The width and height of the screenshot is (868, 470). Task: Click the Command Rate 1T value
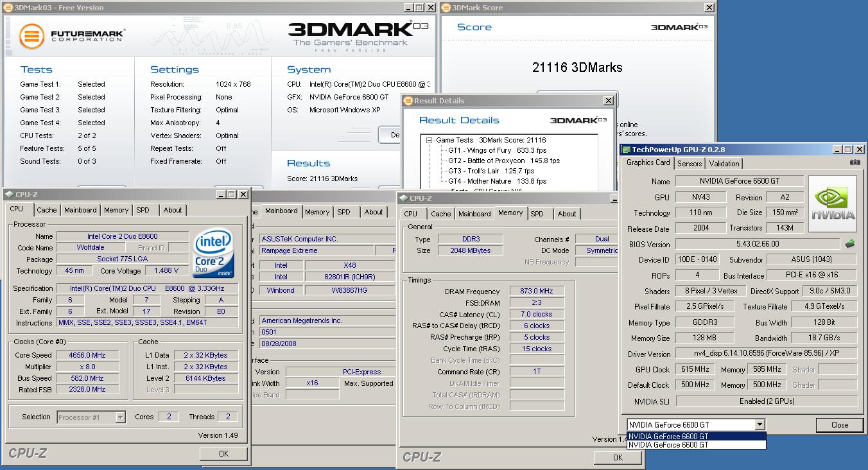click(x=537, y=372)
